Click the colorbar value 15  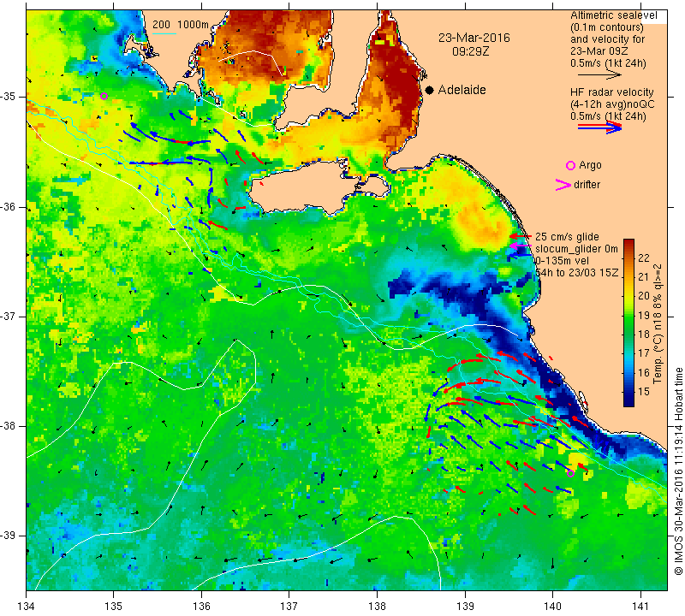[644, 391]
